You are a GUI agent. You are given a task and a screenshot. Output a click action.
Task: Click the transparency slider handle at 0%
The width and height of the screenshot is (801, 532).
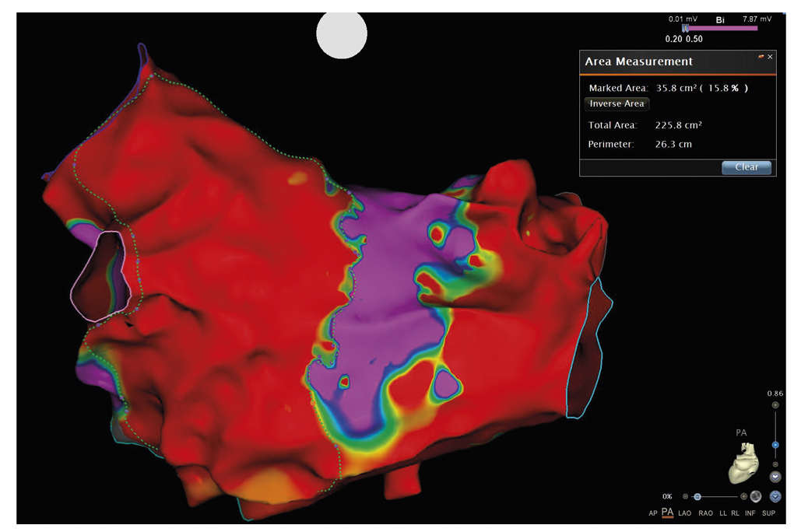click(697, 496)
